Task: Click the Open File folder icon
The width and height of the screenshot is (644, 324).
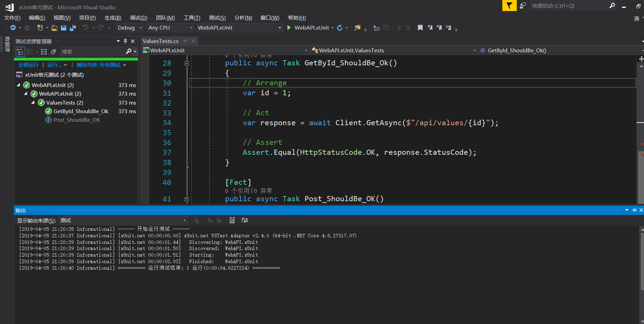Action: [54, 28]
